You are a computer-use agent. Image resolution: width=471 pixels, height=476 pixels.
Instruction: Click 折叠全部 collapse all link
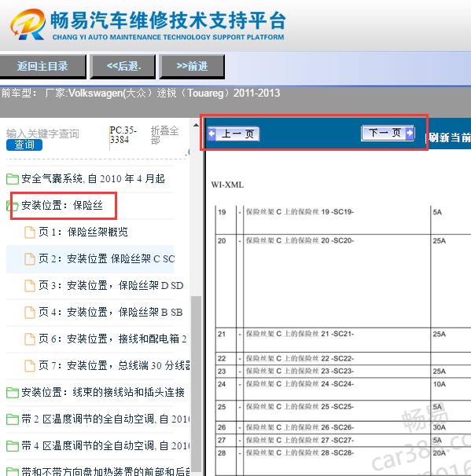pos(164,135)
